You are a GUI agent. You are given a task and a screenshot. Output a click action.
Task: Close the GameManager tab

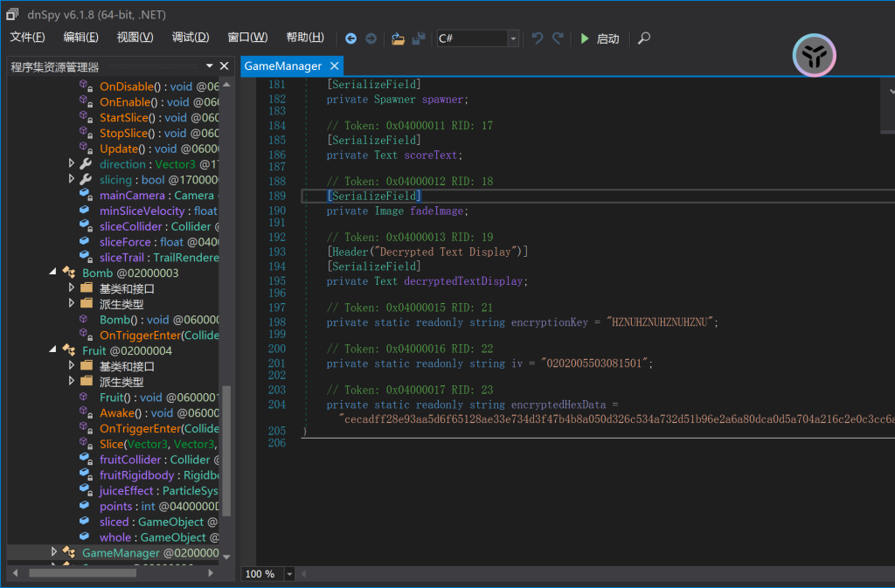[x=335, y=66]
